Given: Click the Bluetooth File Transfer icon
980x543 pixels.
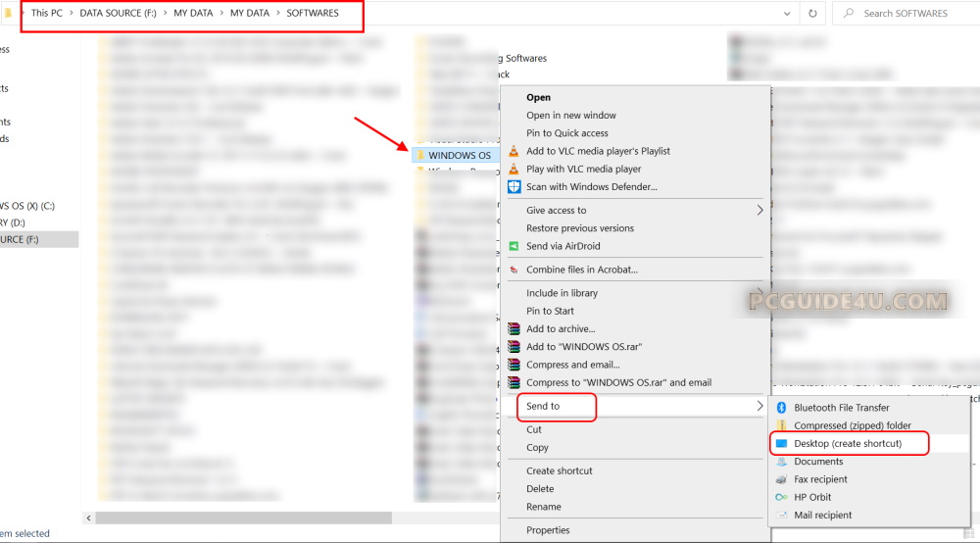Looking at the screenshot, I should tap(782, 408).
